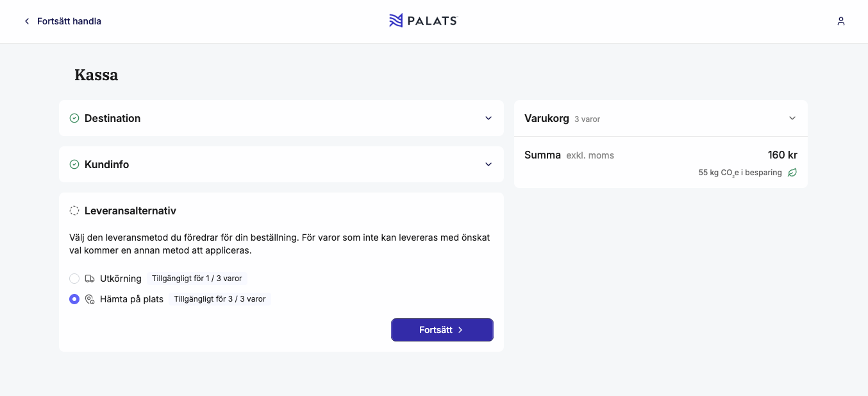Image resolution: width=868 pixels, height=396 pixels.
Task: Click the Fortsätt handla link
Action: [x=69, y=21]
